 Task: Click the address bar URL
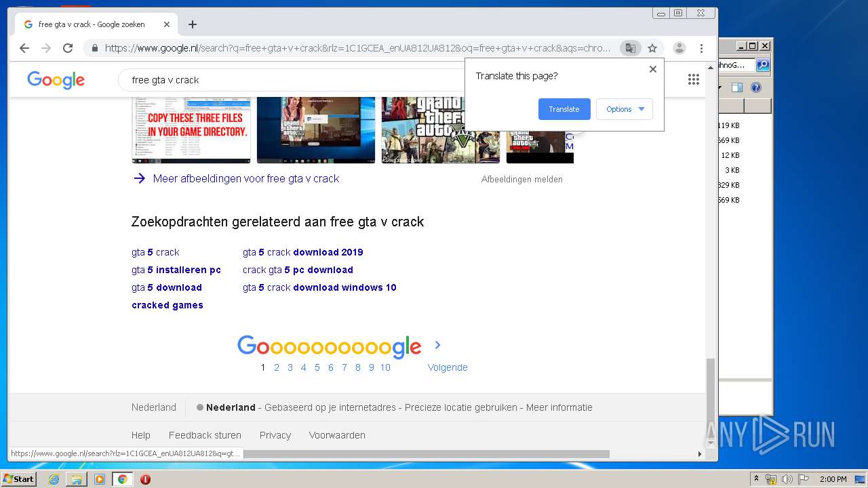pyautogui.click(x=358, y=48)
